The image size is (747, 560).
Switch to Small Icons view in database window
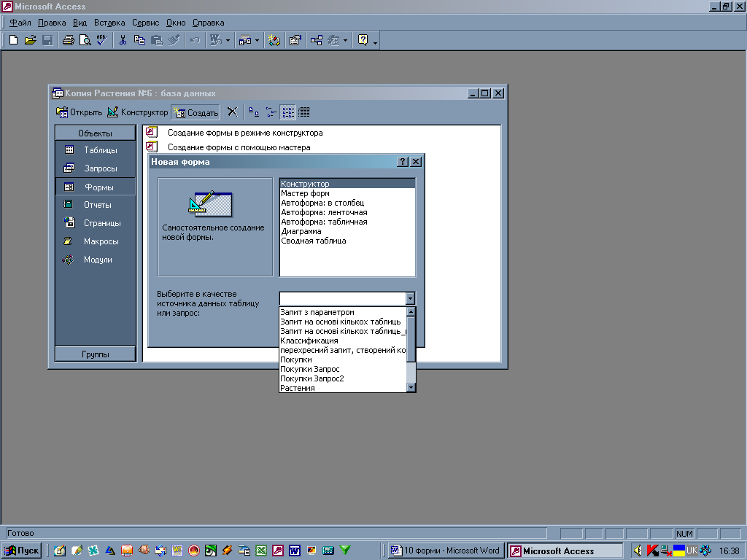point(271,112)
